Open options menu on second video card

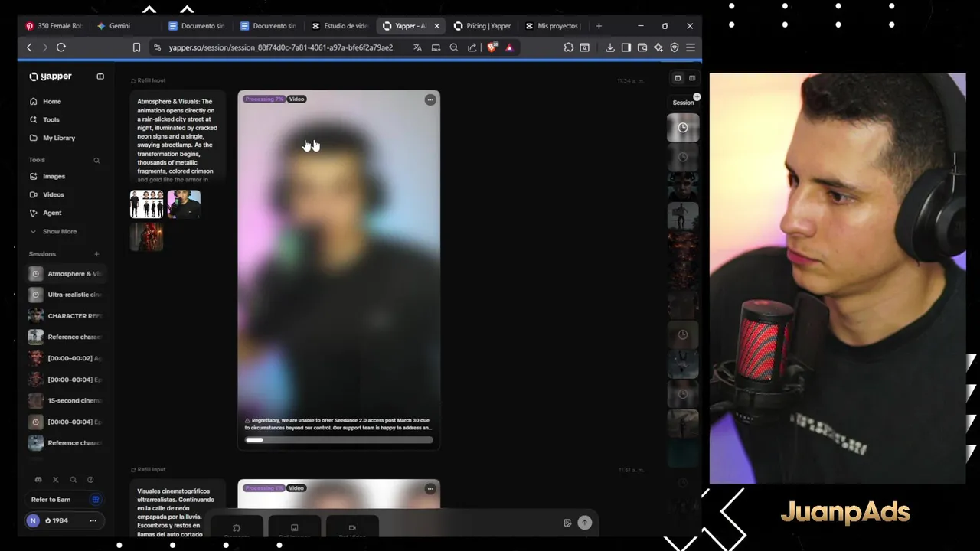click(x=430, y=488)
